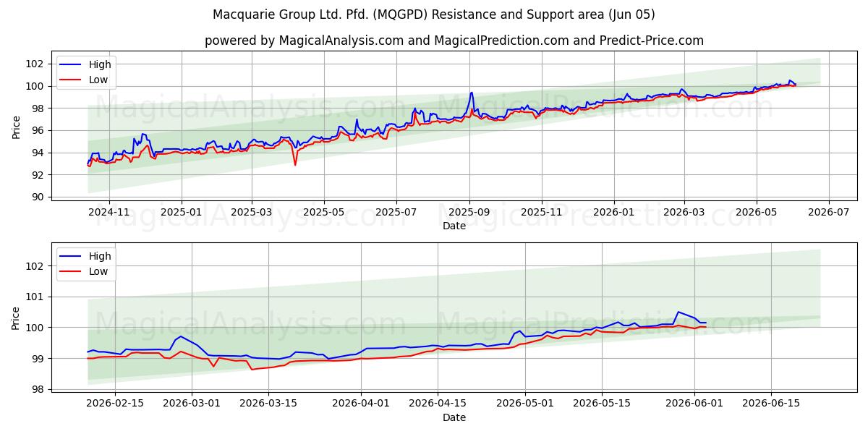Click the '2026-06-15' label on bottom chart
The image size is (868, 434).
point(772,404)
